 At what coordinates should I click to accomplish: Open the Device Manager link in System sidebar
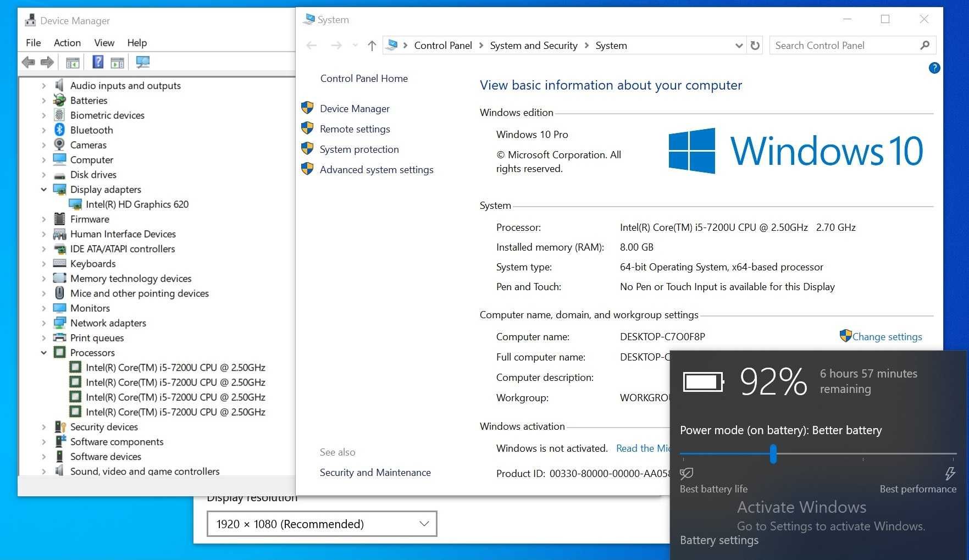pos(355,108)
